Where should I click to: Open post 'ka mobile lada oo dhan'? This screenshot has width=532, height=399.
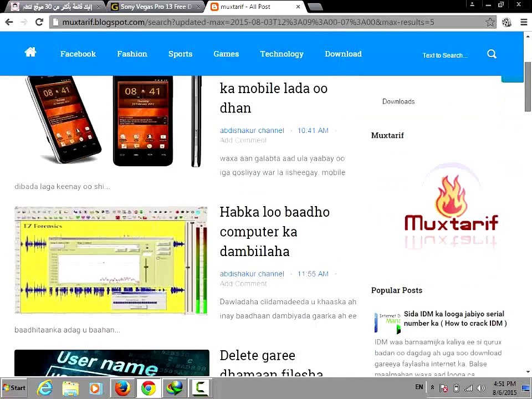click(x=273, y=98)
